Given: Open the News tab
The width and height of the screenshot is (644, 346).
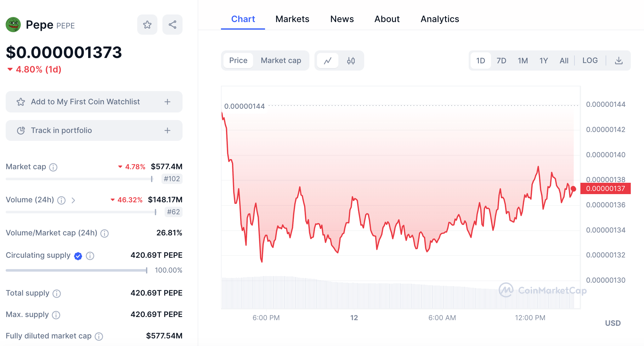Looking at the screenshot, I should tap(342, 19).
